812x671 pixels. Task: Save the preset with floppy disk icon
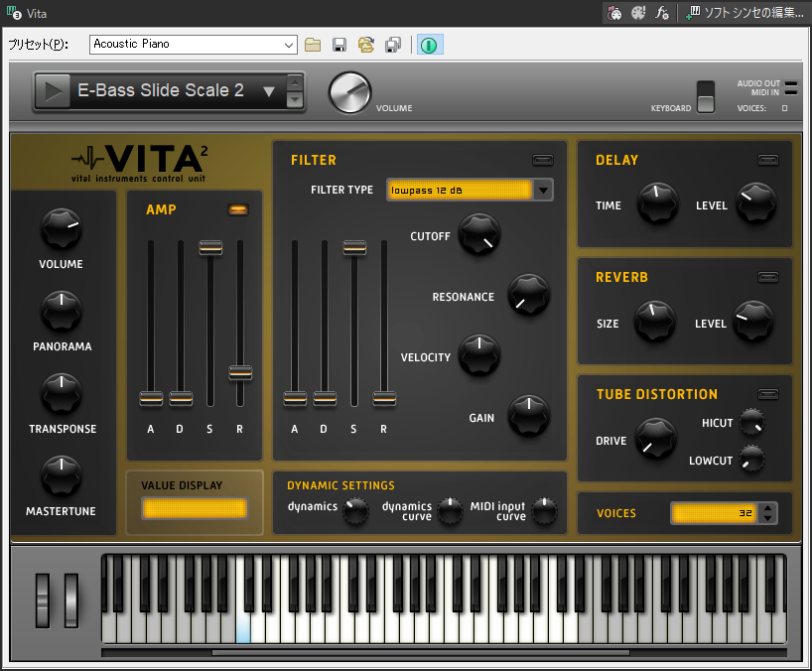click(x=339, y=45)
